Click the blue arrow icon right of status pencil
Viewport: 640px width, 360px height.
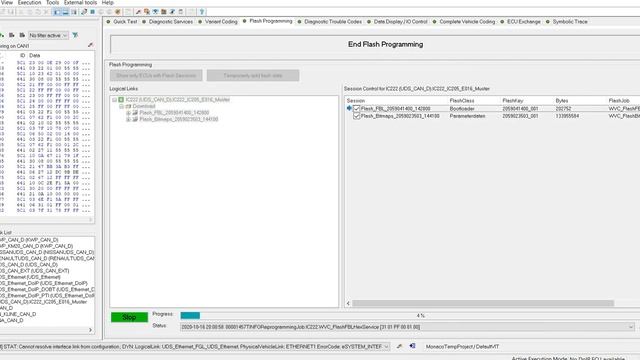(413, 346)
